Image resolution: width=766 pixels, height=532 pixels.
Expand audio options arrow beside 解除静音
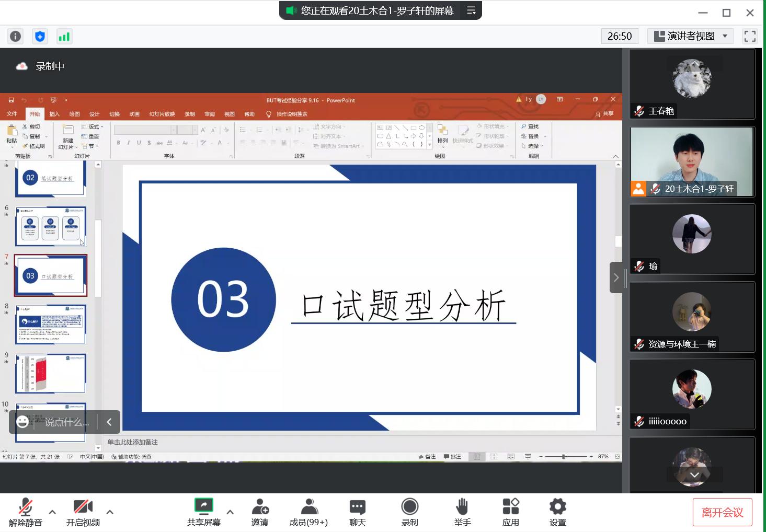tap(52, 512)
